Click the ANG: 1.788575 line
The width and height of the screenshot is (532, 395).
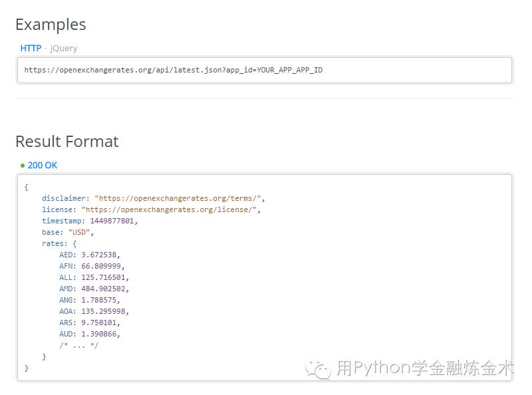90,300
